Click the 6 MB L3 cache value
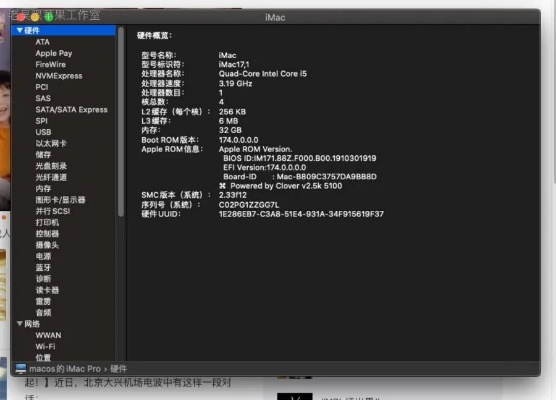556x400 pixels. pyautogui.click(x=228, y=121)
